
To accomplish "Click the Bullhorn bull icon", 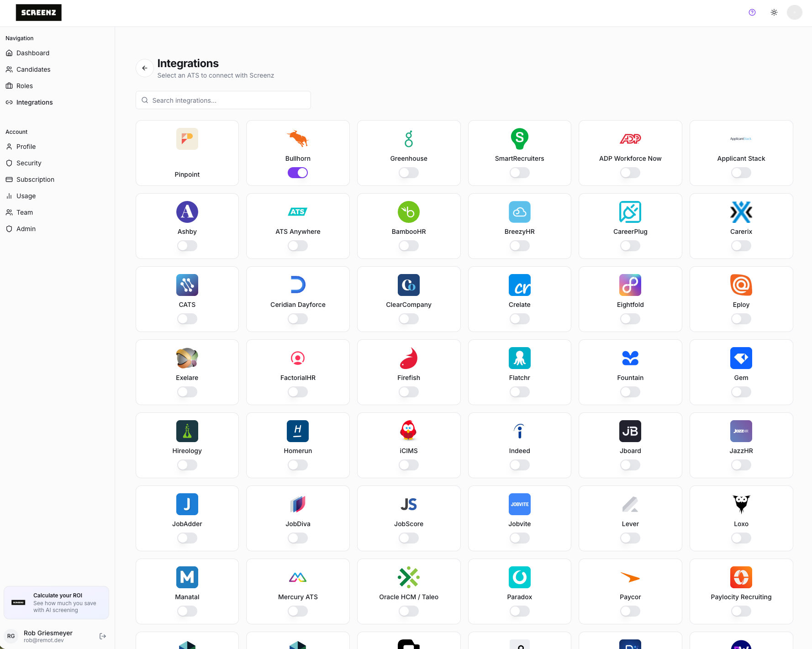I will pos(298,139).
